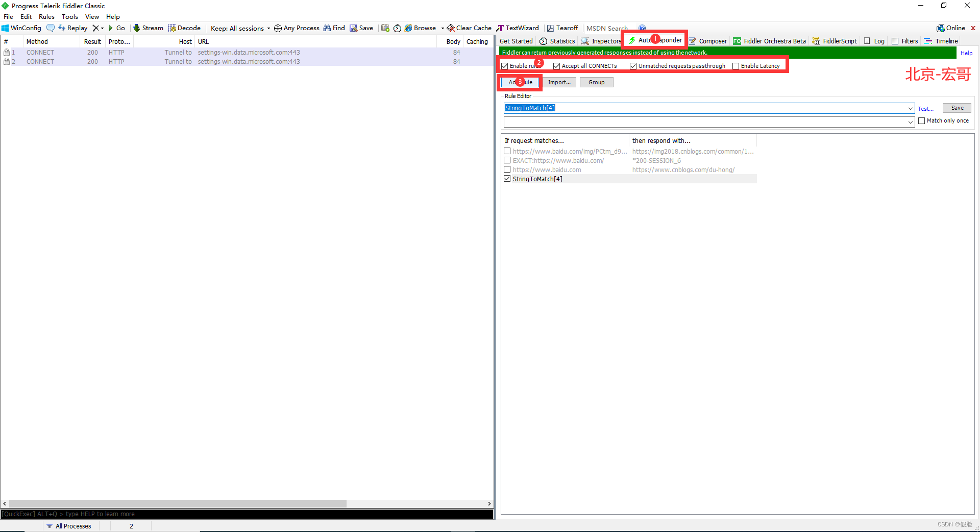Viewport: 980px width, 532px height.
Task: Toggle Decode in toolbar
Action: point(184,28)
